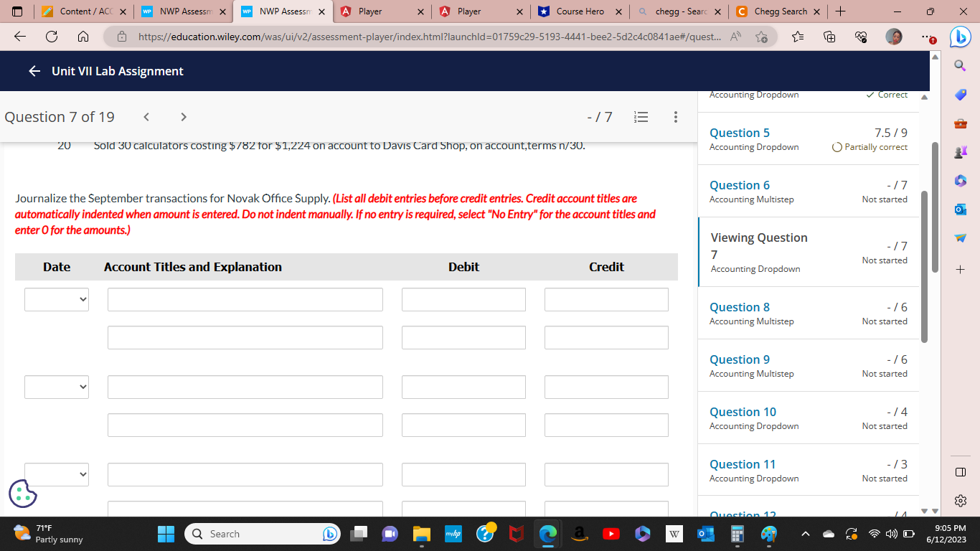Open Search in the Edge sidebar
Screen dimensions: 980x551
(961, 66)
